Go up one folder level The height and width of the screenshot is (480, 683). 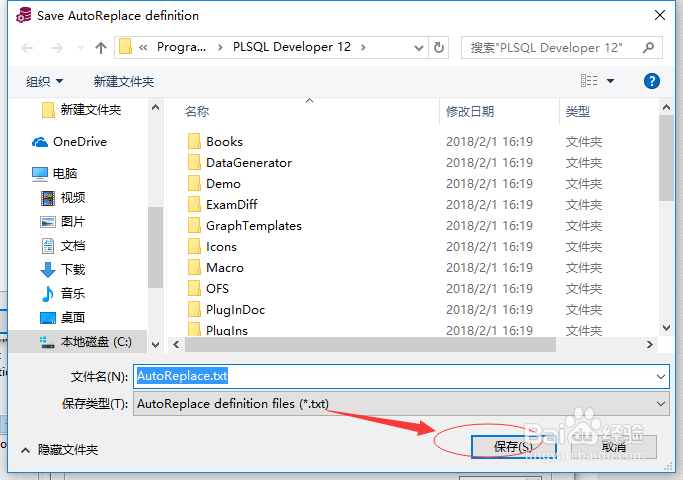[x=101, y=47]
